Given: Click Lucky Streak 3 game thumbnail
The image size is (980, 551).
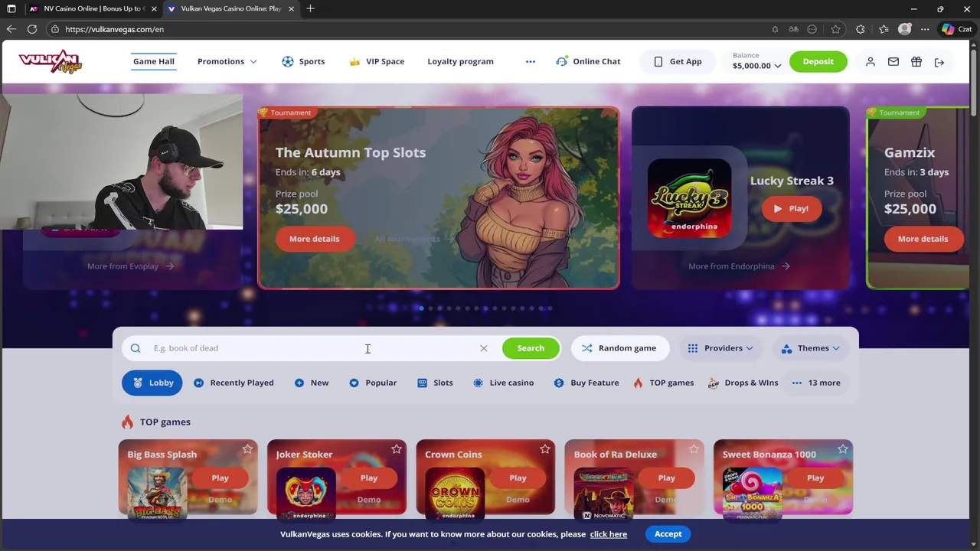Looking at the screenshot, I should pos(689,198).
